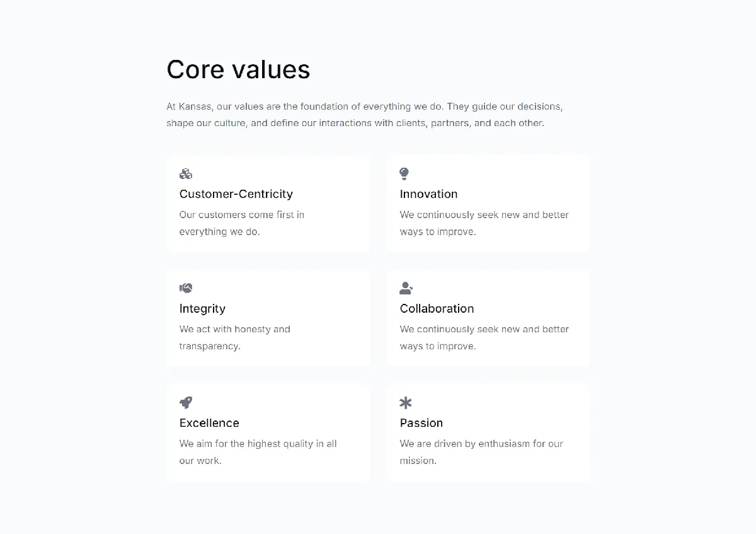Viewport: 756px width, 534px height.
Task: Select the Customer-Centricity card heading
Action: (236, 194)
